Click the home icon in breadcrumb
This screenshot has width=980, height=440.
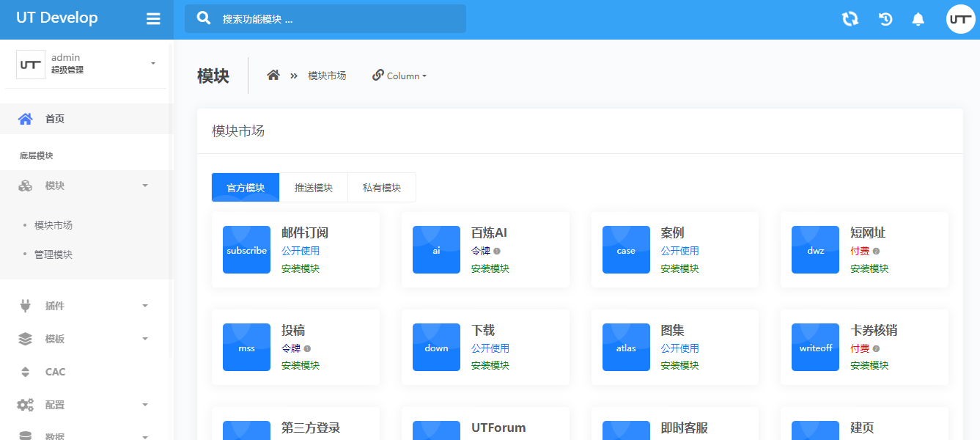pyautogui.click(x=273, y=75)
